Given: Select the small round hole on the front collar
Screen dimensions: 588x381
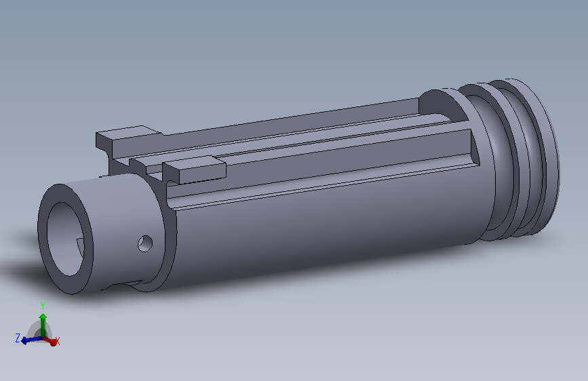Looking at the screenshot, I should click(145, 243).
